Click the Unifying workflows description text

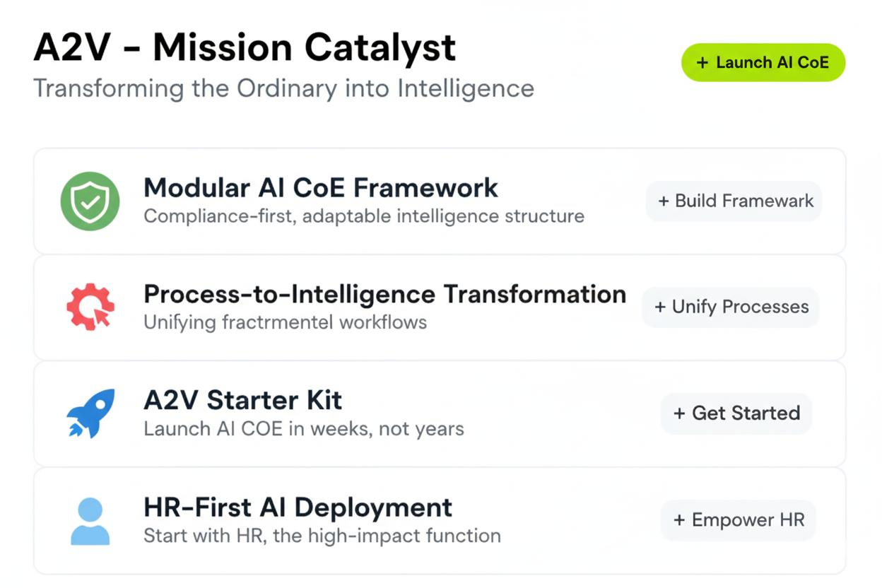click(x=285, y=322)
